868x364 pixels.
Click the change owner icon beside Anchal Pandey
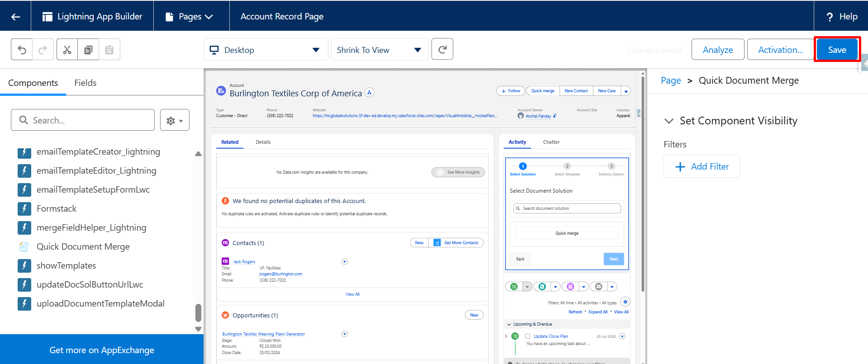555,116
